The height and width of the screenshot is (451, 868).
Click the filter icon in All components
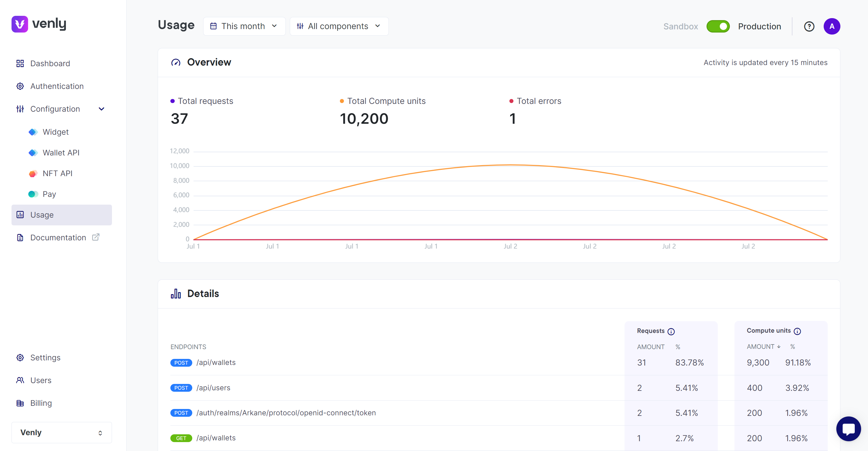tap(300, 26)
